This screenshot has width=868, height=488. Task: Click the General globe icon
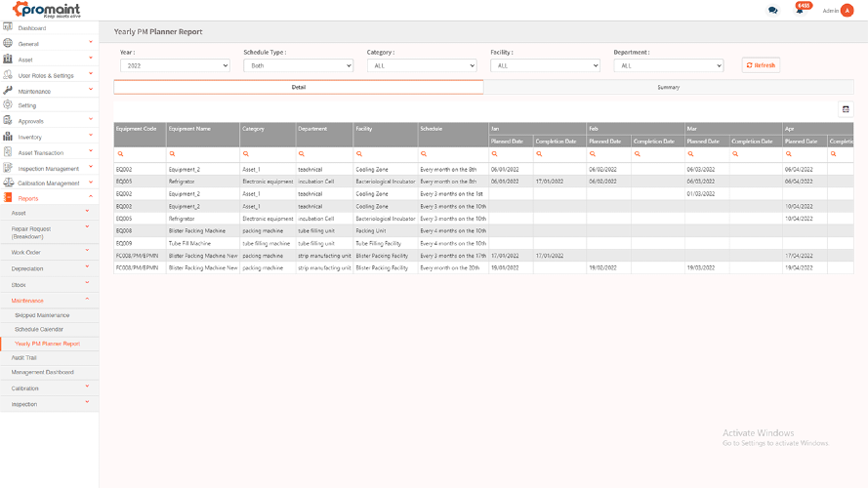[x=8, y=43]
